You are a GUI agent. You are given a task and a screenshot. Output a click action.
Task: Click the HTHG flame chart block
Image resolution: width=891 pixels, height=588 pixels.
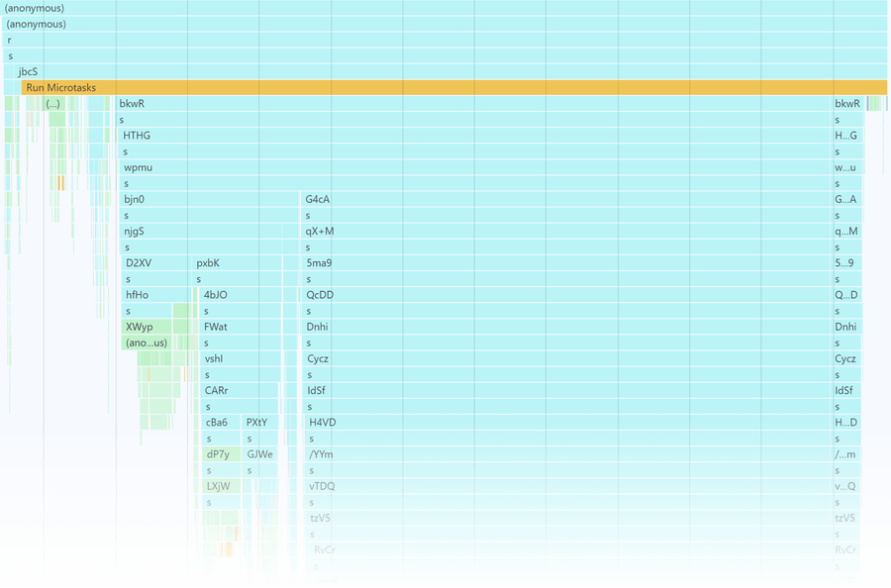click(x=475, y=136)
